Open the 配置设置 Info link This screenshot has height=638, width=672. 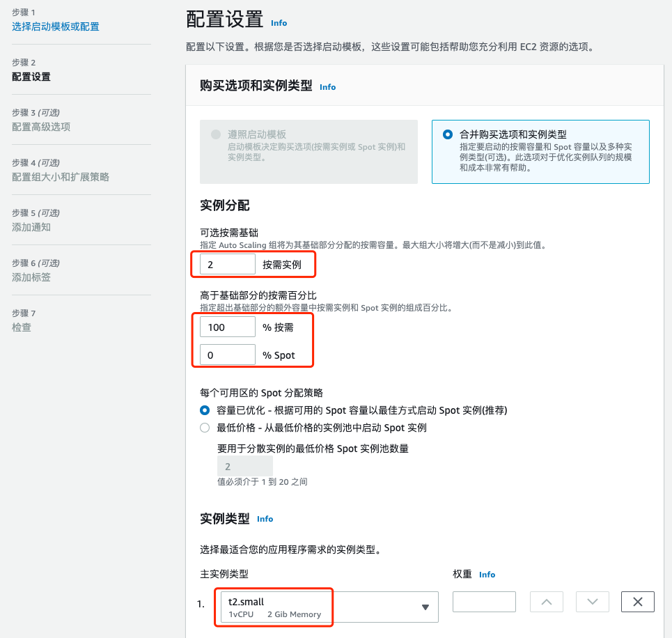click(x=279, y=23)
